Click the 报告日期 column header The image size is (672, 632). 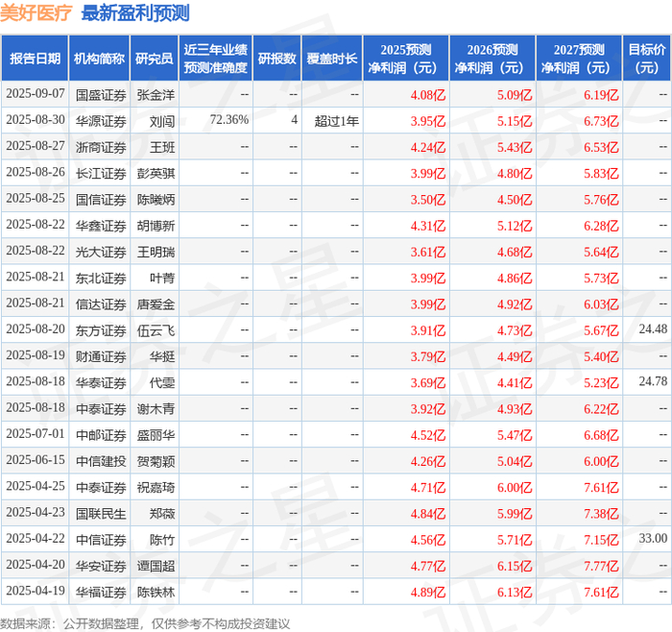[x=35, y=59]
